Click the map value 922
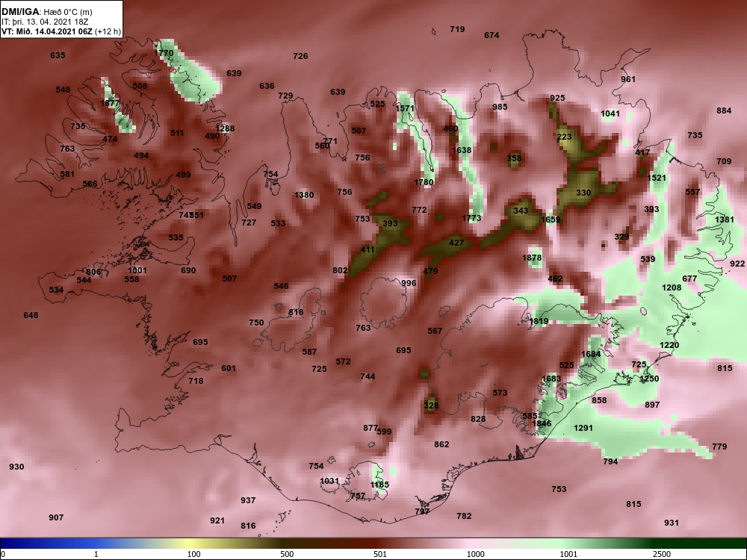The image size is (747, 560). (x=737, y=264)
